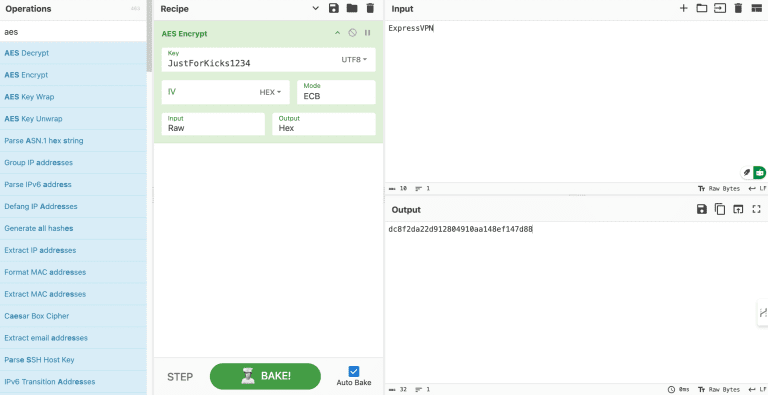The image size is (768, 395).
Task: Maximise the output pane
Action: (x=757, y=209)
